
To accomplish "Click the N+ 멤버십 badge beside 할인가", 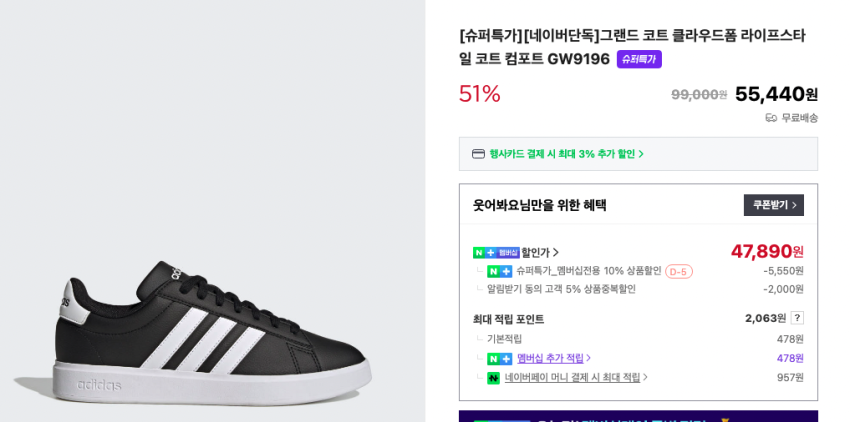I will pyautogui.click(x=496, y=253).
